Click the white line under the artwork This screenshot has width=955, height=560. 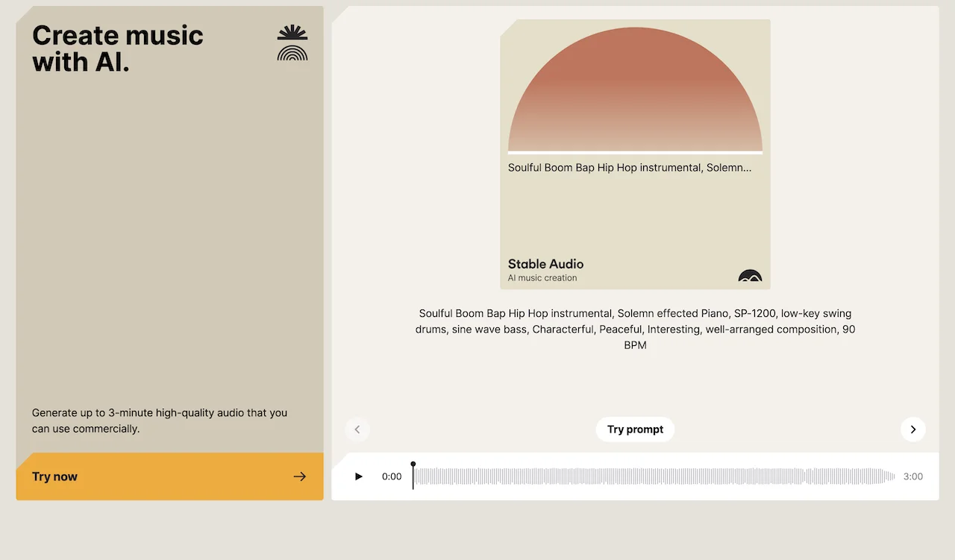(635, 152)
